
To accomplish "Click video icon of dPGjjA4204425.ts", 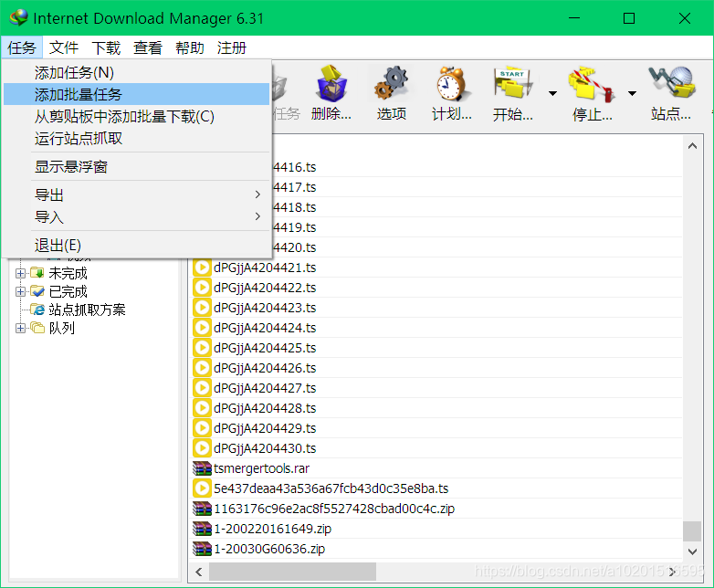I will pyautogui.click(x=201, y=348).
